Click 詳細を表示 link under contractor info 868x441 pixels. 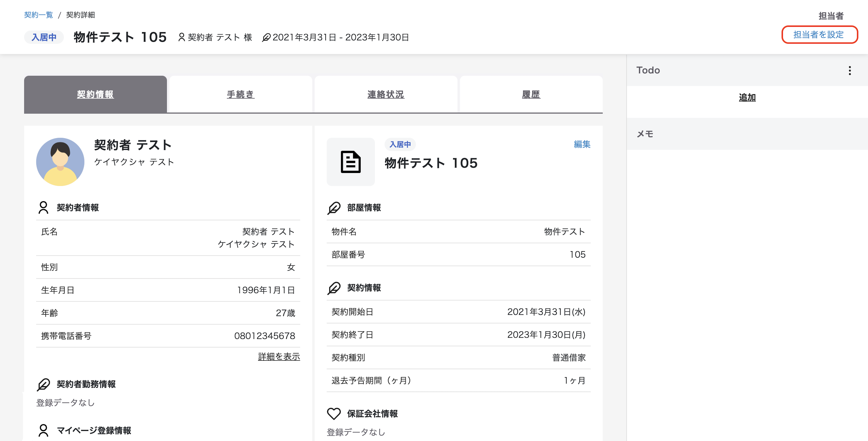pos(279,357)
